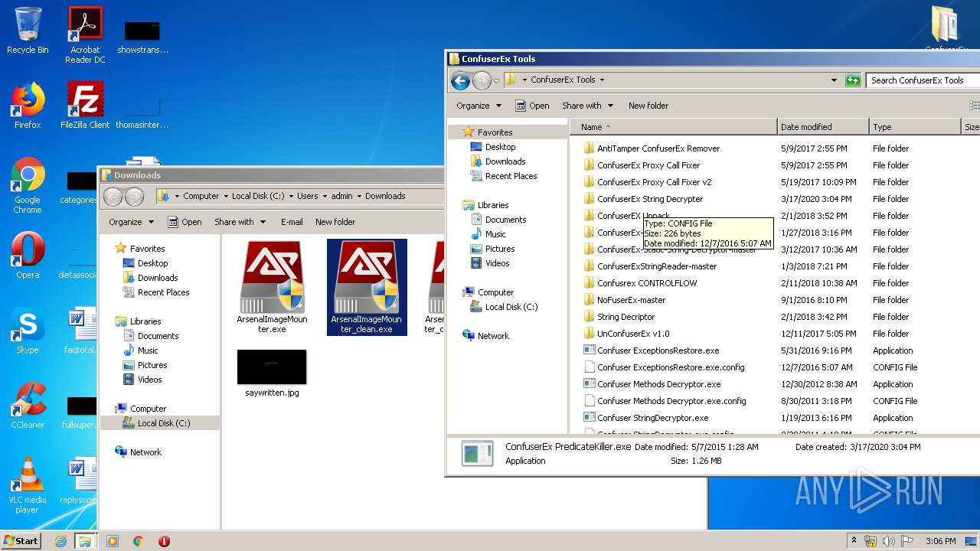Viewport: 980px width, 551px height.
Task: Click E-mail button in Downloads toolbar
Action: [x=292, y=222]
